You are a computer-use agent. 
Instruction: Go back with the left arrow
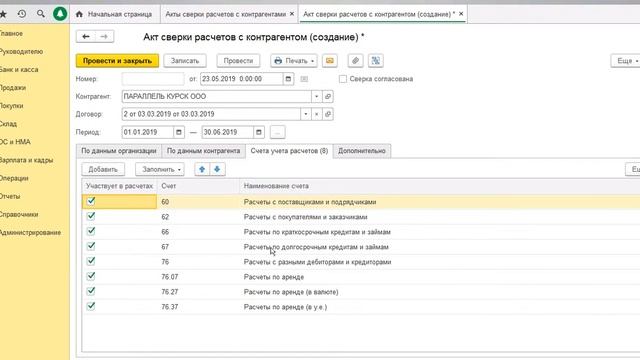[x=86, y=37]
